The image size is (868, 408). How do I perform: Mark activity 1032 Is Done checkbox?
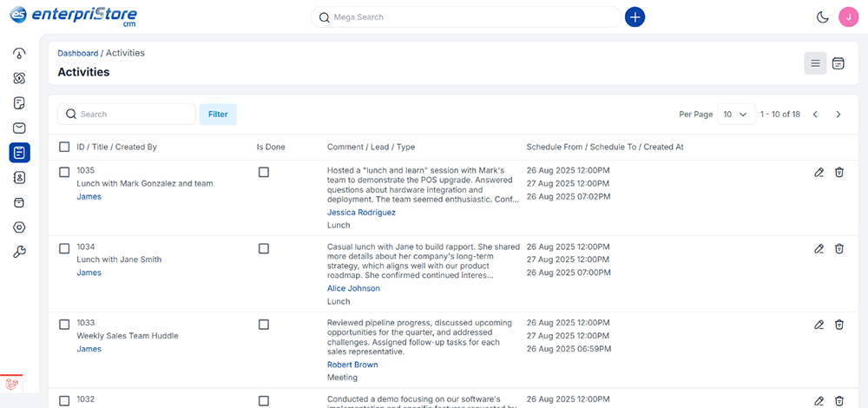point(264,400)
